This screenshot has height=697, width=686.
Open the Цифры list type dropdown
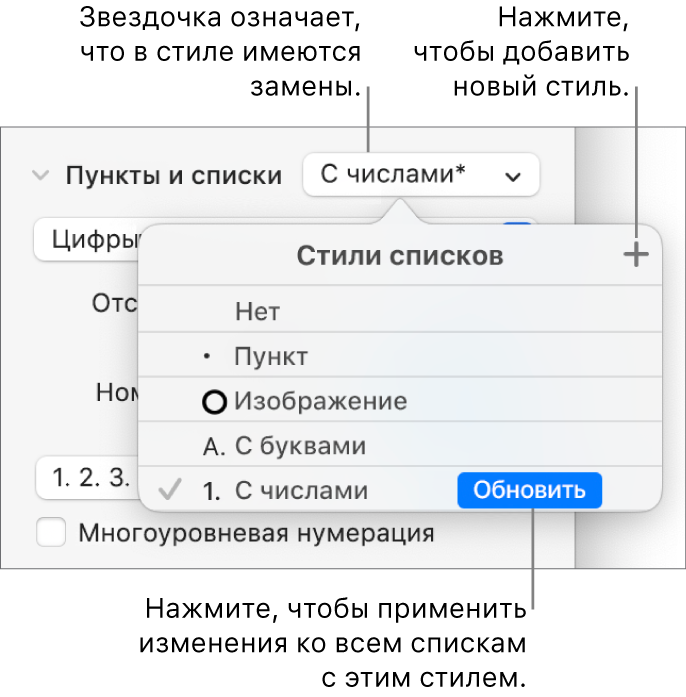click(x=87, y=240)
